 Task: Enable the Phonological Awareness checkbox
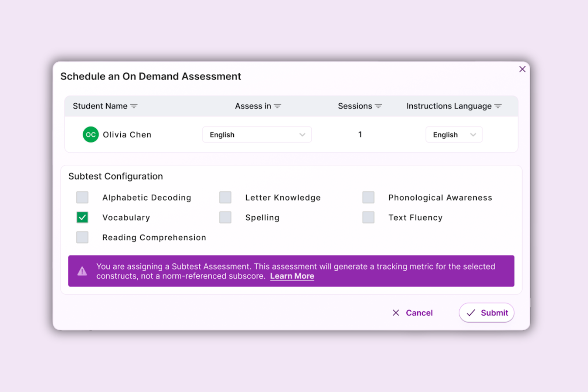point(368,197)
